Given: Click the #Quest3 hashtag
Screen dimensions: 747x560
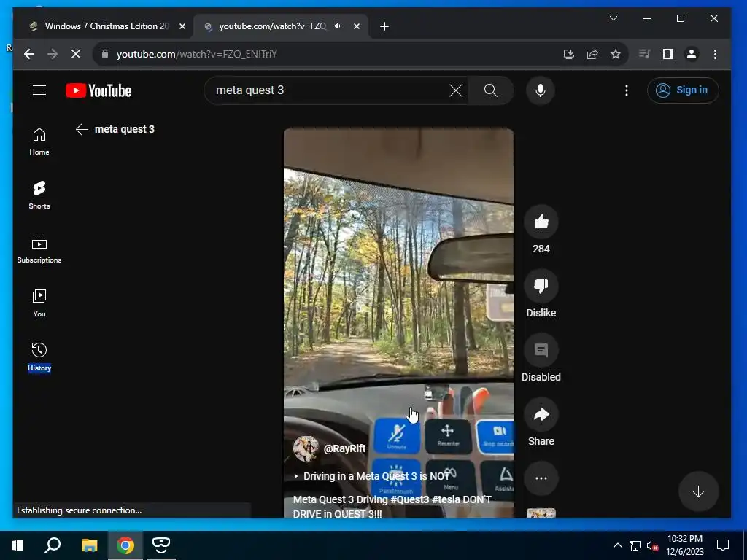Looking at the screenshot, I should coord(410,499).
